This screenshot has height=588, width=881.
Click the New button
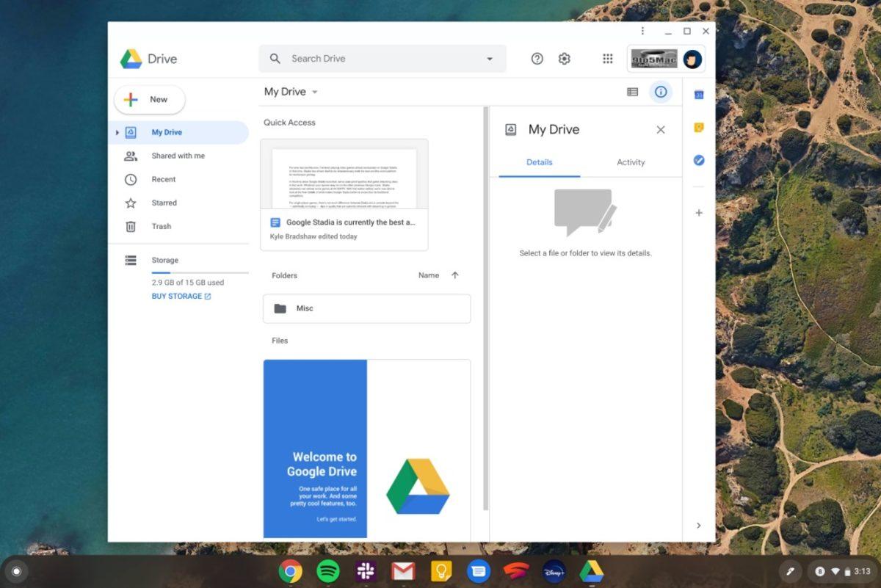pyautogui.click(x=149, y=99)
